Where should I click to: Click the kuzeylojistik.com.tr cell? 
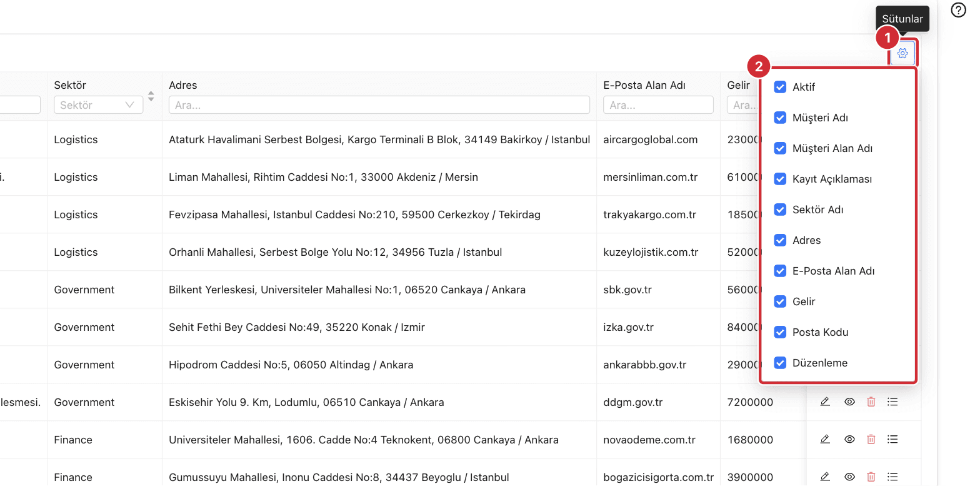click(651, 252)
